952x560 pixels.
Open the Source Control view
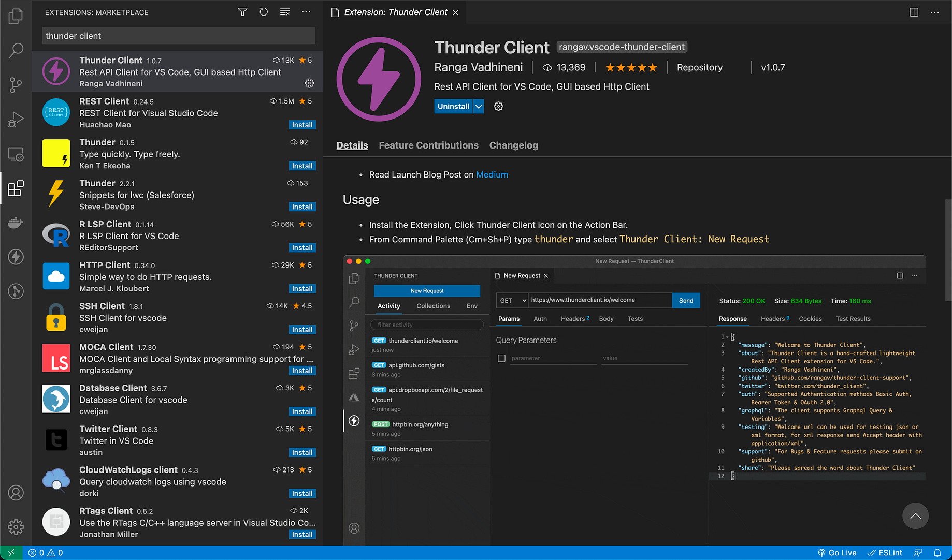tap(16, 85)
